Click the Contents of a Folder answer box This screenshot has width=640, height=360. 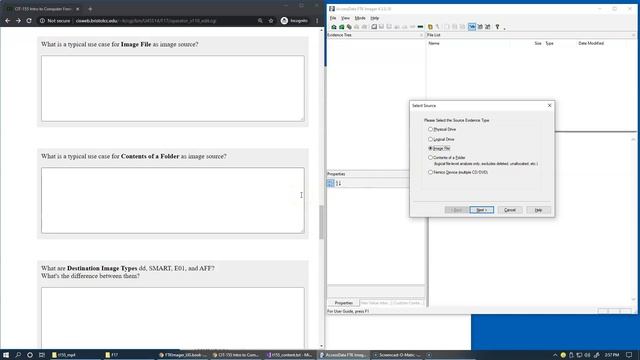[173, 200]
